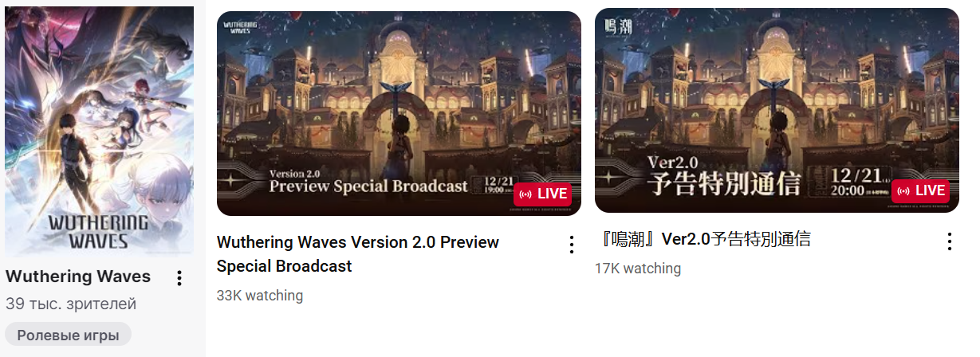Viewport: 980px width, 357px height.
Task: Click the 33K watching label
Action: 260,296
